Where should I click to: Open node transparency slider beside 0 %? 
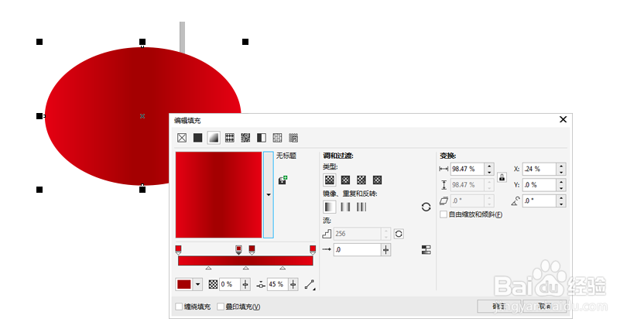tap(245, 284)
